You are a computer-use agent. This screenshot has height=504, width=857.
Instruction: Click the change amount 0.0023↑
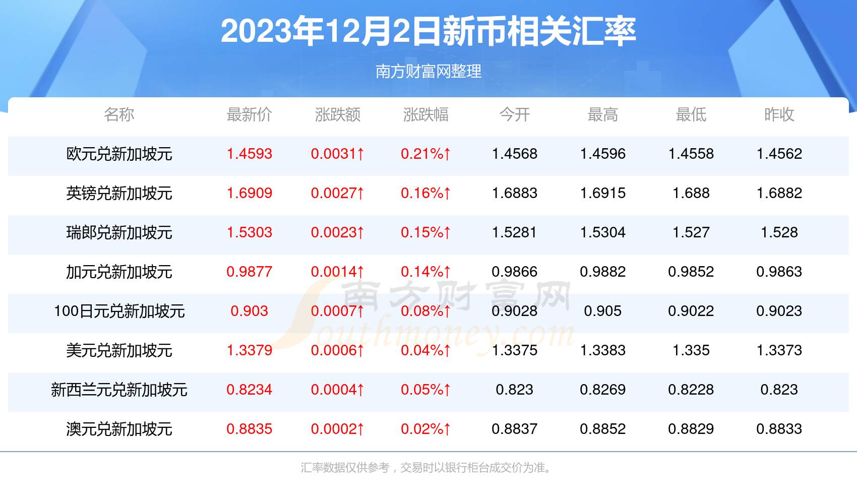[338, 232]
